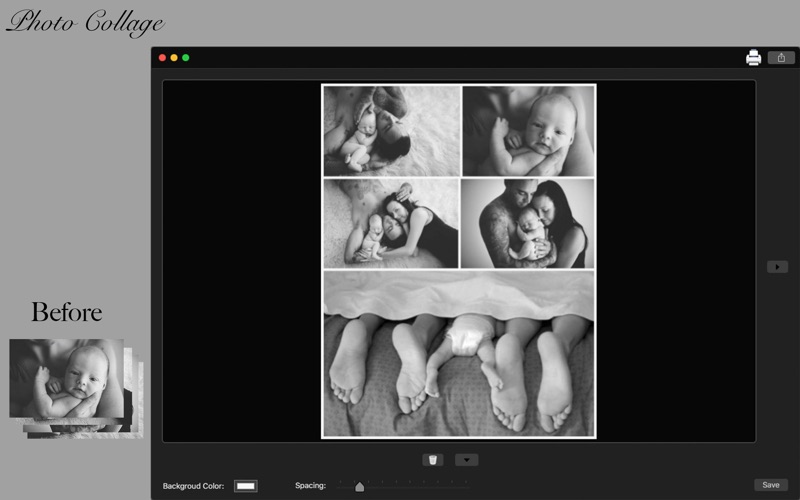Click the Photo Collage title text
Screen dimensions: 800x500
[x=85, y=22]
